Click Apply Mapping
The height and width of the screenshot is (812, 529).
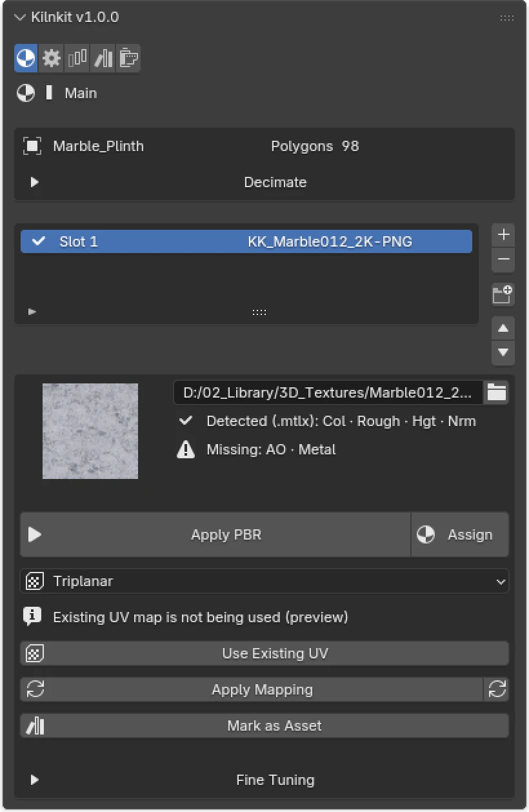tap(252, 689)
